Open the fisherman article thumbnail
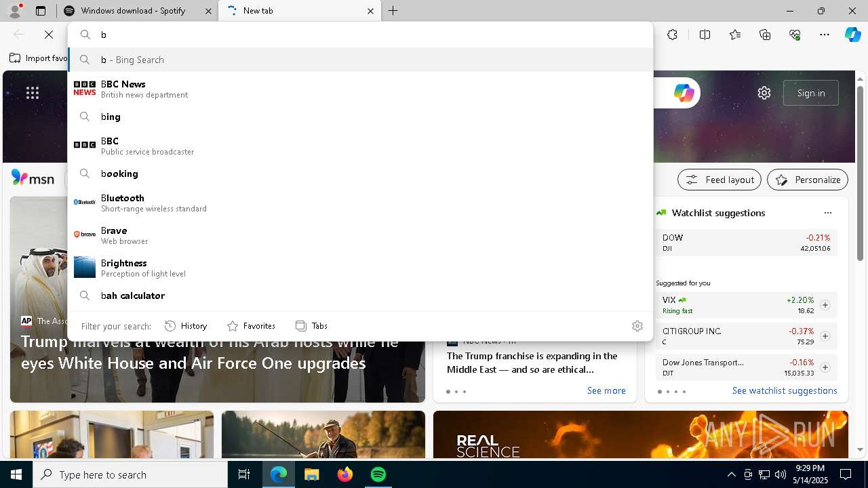 click(323, 434)
